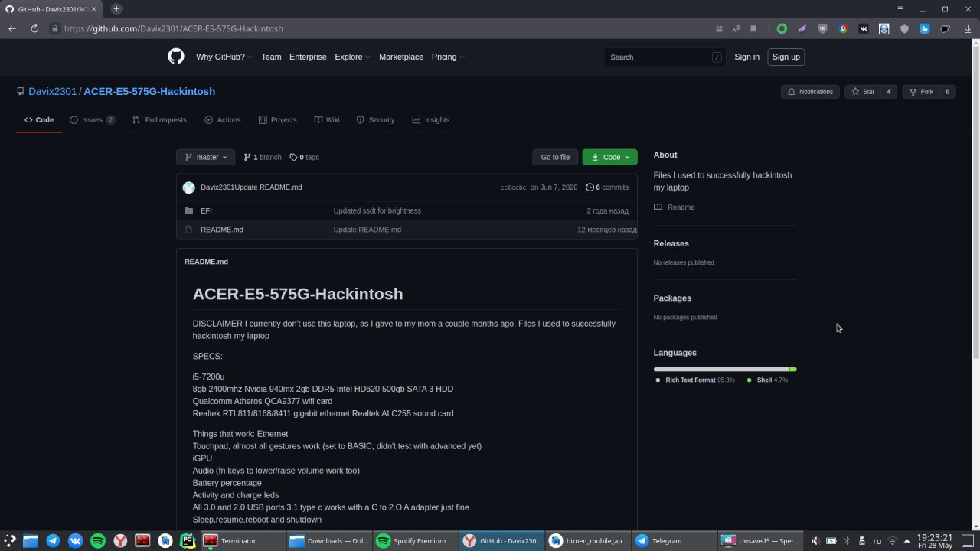Open Bluetooth tray icon
This screenshot has height=551, width=980.
[847, 541]
